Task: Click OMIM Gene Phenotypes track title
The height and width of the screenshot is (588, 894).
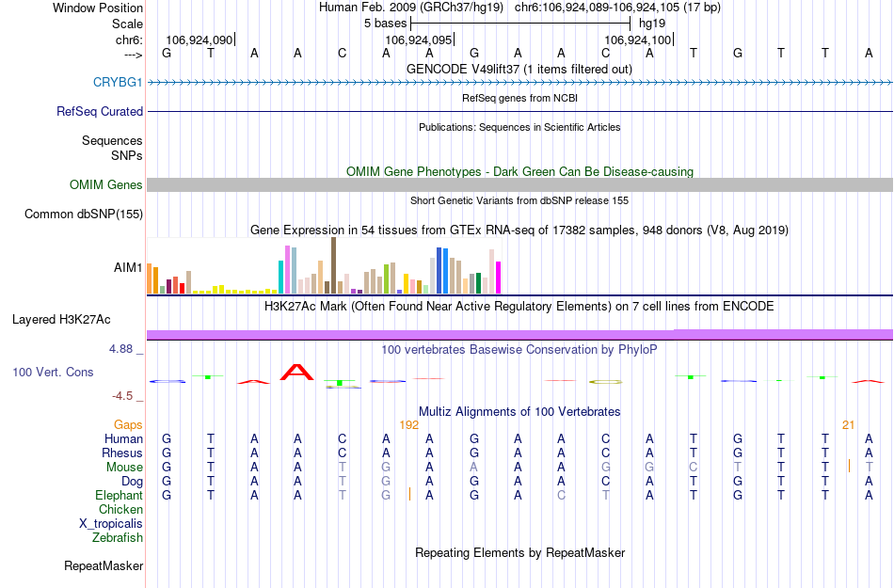Action: [x=519, y=171]
